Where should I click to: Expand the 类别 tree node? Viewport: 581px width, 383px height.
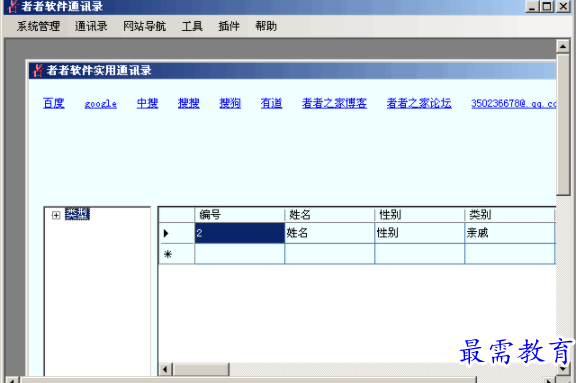(56, 215)
